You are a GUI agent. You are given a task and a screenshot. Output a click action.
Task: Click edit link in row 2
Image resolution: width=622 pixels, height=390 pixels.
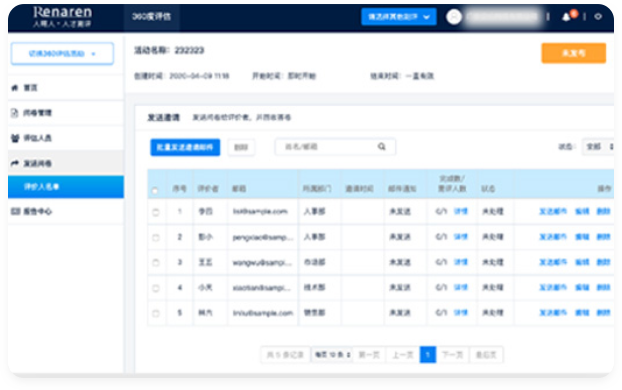582,237
